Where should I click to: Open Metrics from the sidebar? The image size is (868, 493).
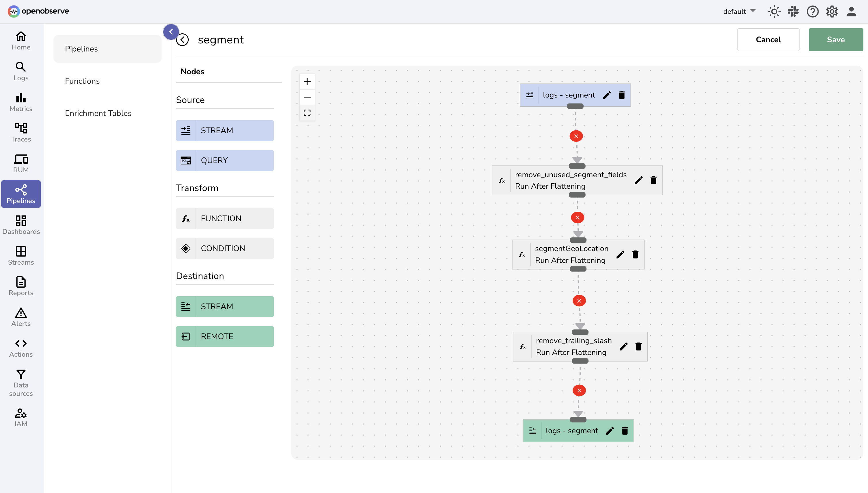pos(21,102)
